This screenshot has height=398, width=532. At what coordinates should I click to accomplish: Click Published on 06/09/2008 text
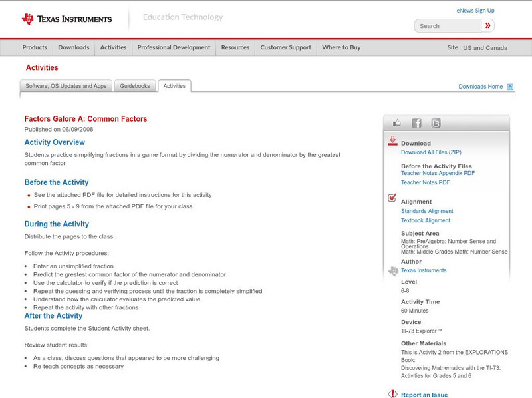[x=59, y=129]
